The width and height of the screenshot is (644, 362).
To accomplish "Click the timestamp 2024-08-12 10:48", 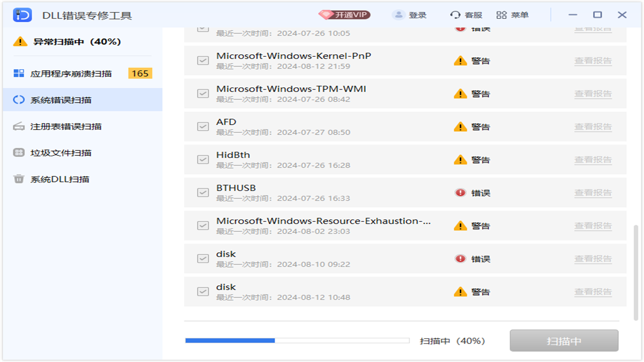I will pos(313,297).
